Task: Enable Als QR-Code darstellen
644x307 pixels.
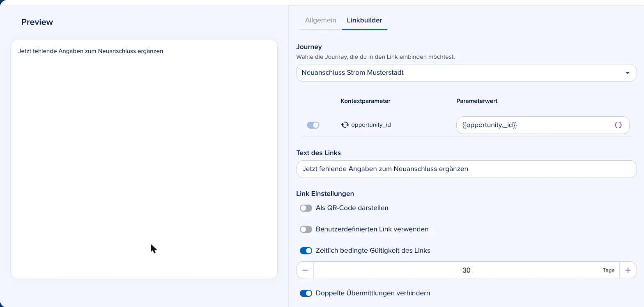Action: pos(306,208)
